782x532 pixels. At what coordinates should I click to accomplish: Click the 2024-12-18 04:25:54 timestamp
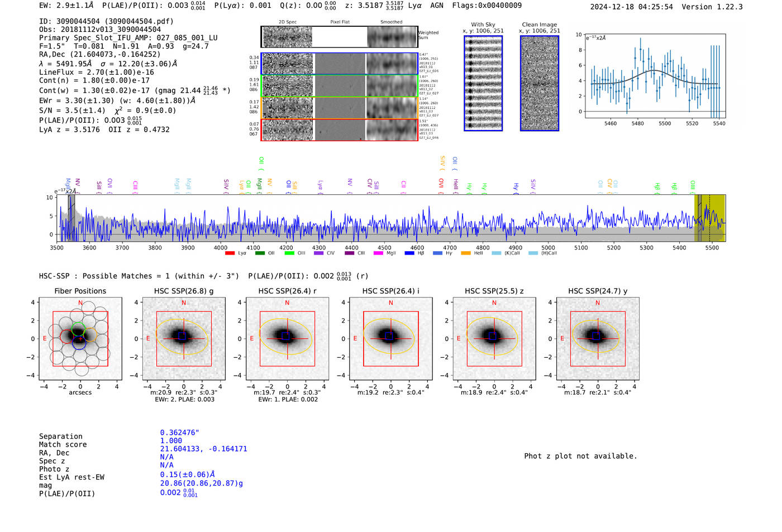click(632, 7)
